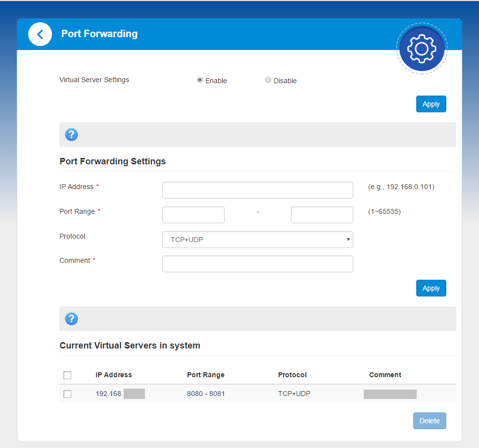Click the ending Port Range field
479x448 pixels.
[322, 215]
